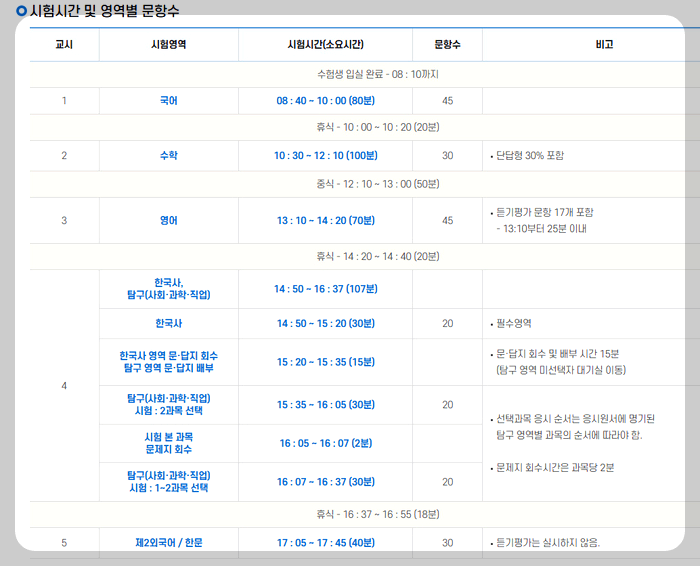Click the note '- 13:10부터 25분 이내'
The height and width of the screenshot is (566, 700).
pyautogui.click(x=542, y=229)
